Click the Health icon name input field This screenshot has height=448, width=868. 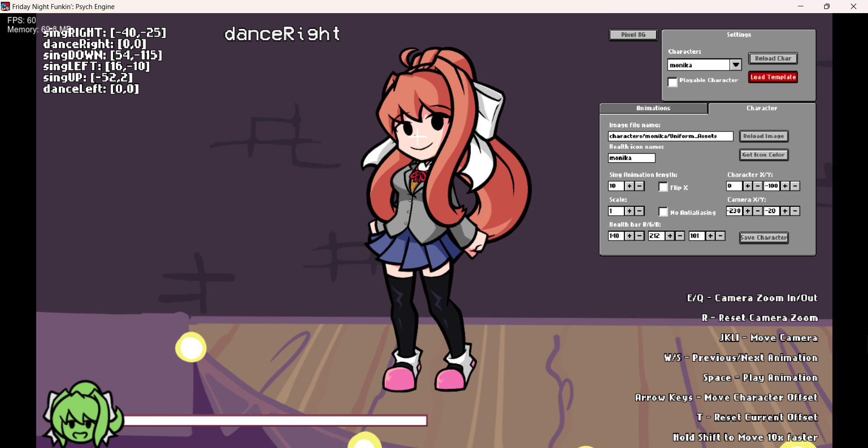click(x=632, y=158)
